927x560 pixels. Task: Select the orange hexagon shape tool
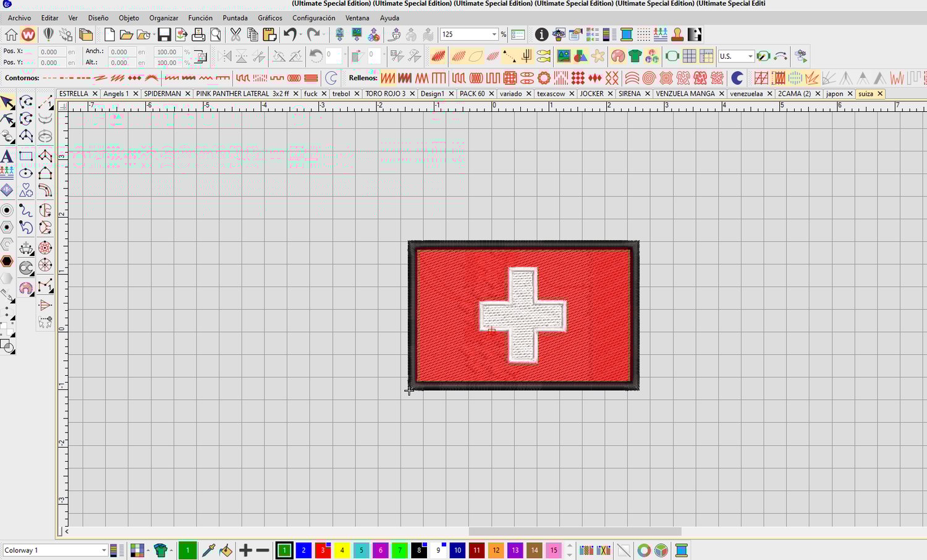[7, 261]
